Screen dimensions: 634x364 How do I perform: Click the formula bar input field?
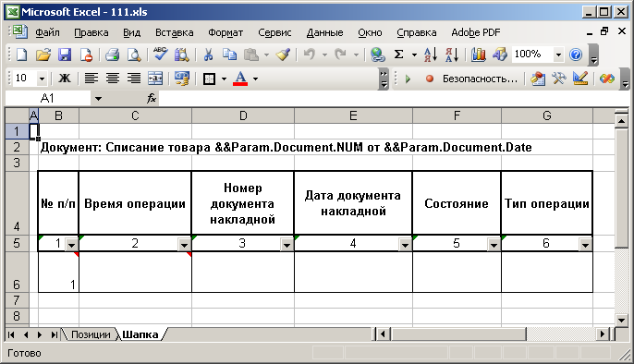(x=395, y=98)
